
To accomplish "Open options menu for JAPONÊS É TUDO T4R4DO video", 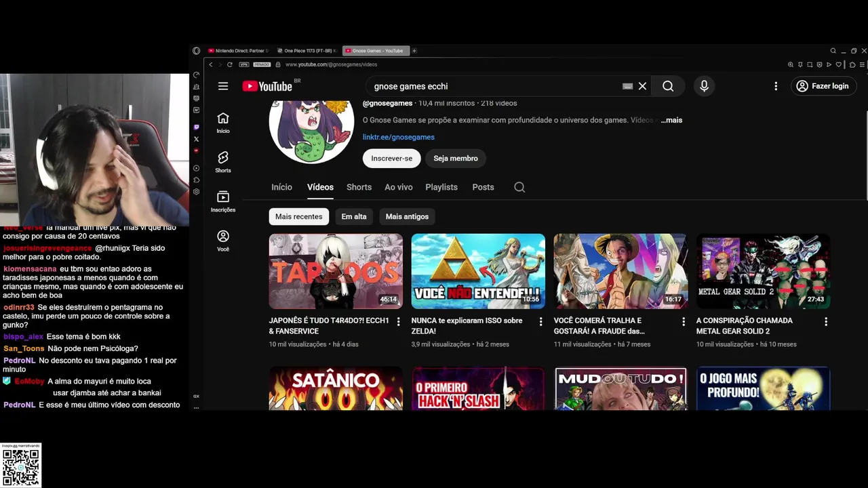I will (x=398, y=322).
